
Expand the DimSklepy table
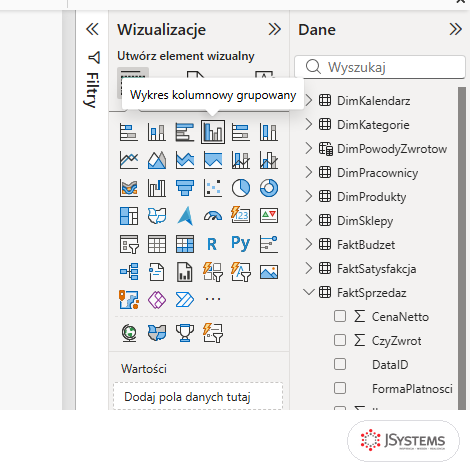coord(309,220)
